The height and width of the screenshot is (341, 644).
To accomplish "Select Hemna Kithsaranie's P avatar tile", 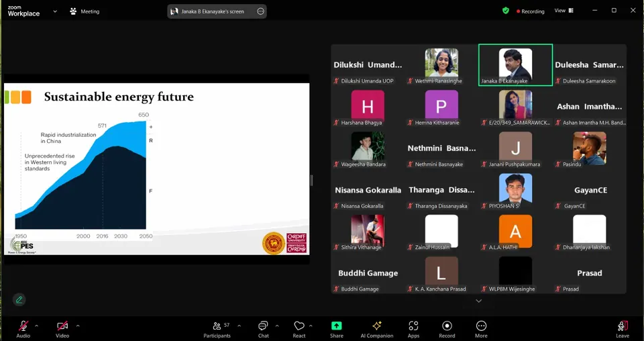I will [x=441, y=107].
